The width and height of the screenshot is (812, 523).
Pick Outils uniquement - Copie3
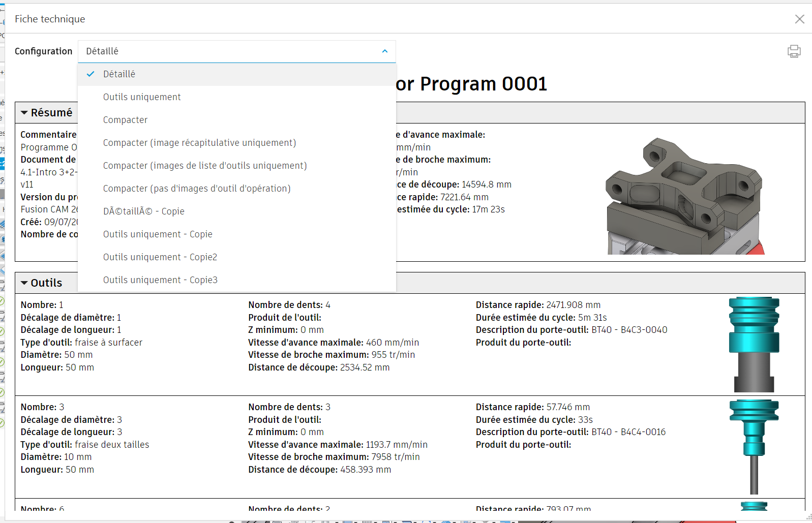[160, 280]
